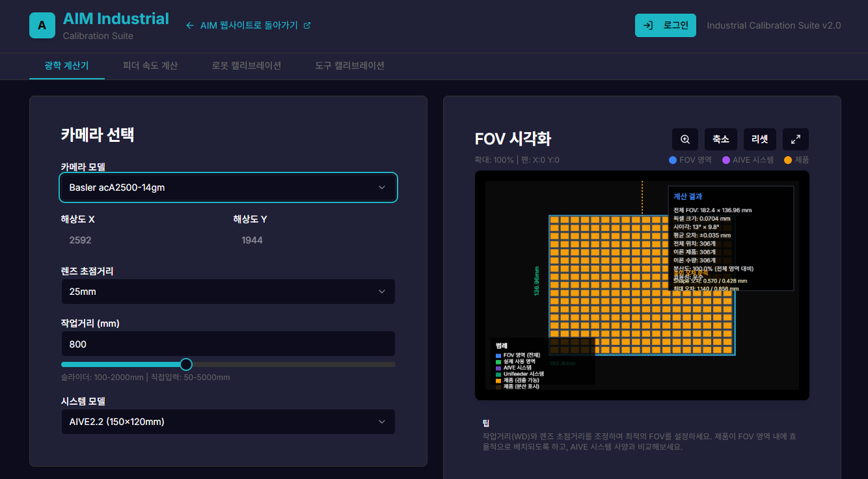This screenshot has width=868, height=479.
Task: Open the 카메라 모델 dropdown showing Basler acA2500-14gm
Action: (x=228, y=187)
